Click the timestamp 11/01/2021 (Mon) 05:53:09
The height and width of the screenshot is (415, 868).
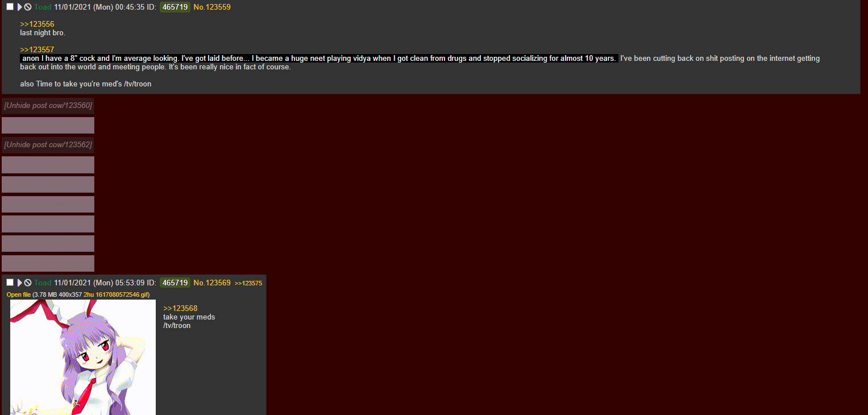(99, 283)
